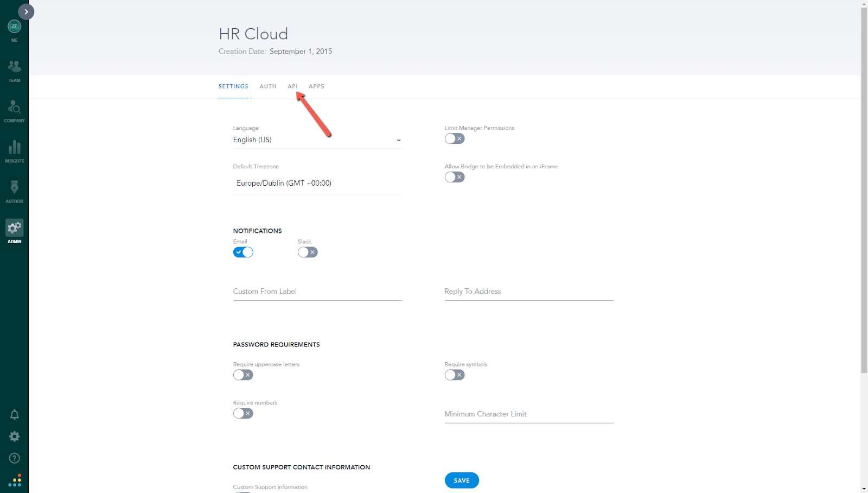Click the NOTIFICATIONS section heading
The height and width of the screenshot is (493, 868).
tap(257, 231)
